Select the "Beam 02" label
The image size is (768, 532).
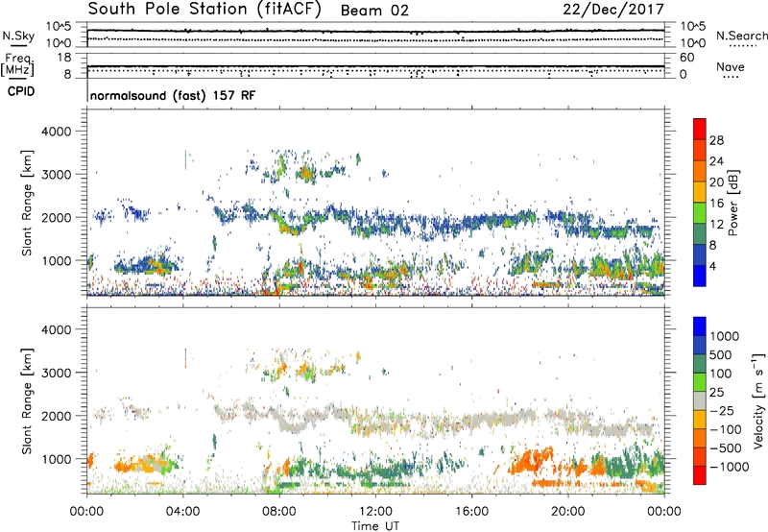374,11
